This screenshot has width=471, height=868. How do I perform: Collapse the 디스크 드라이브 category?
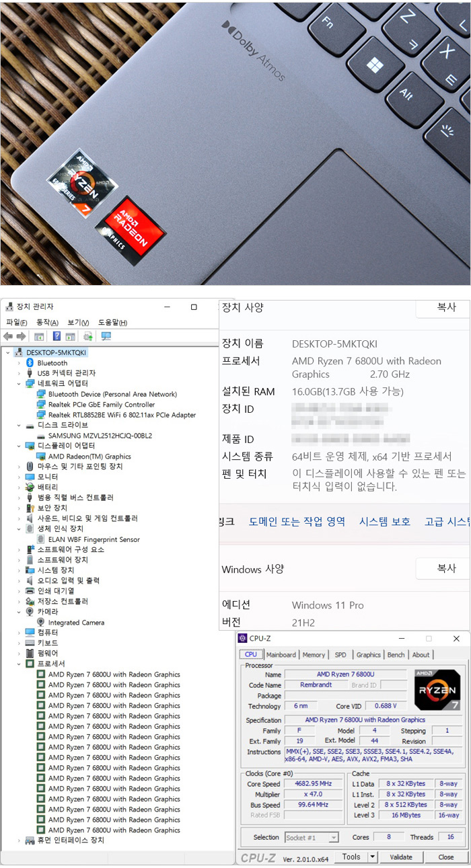[19, 426]
